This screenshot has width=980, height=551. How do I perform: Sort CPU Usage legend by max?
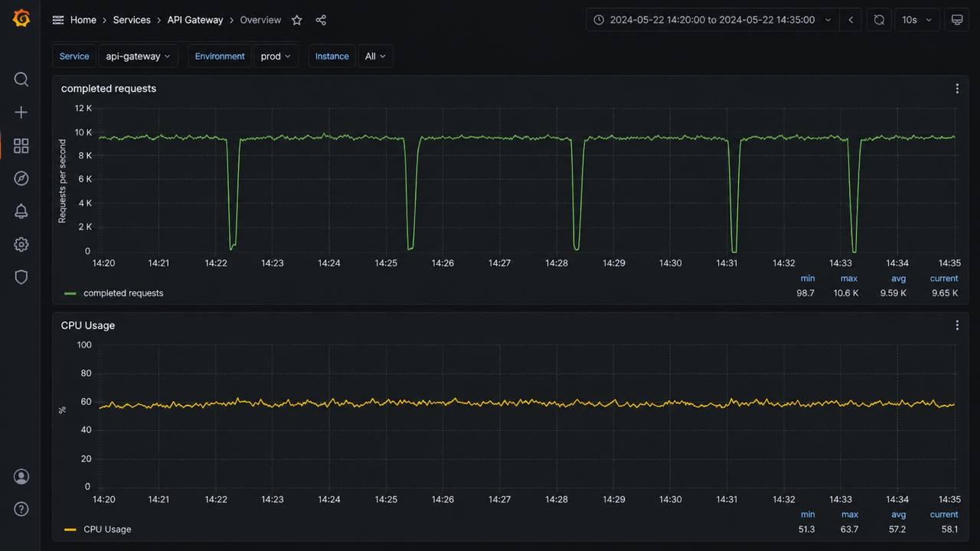(849, 515)
